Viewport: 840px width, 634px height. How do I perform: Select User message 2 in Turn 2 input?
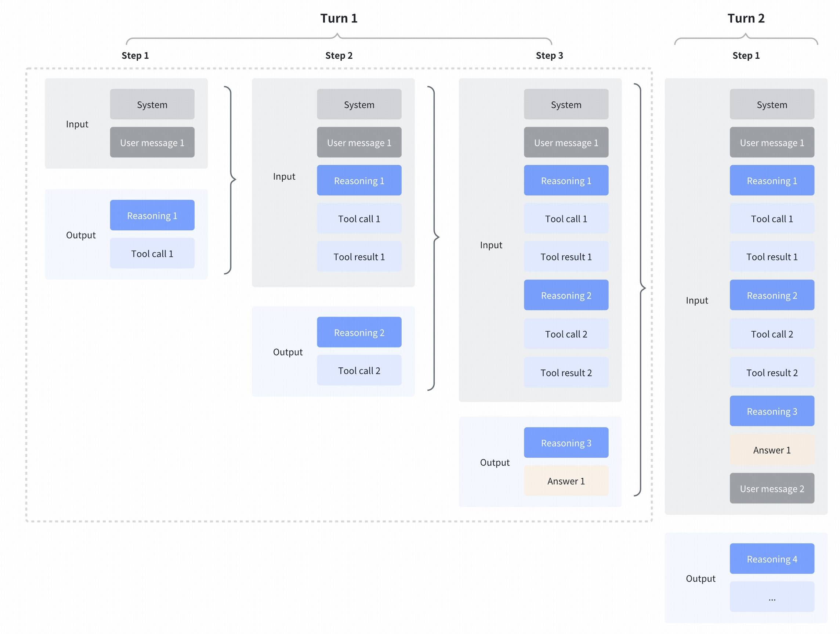(x=772, y=489)
